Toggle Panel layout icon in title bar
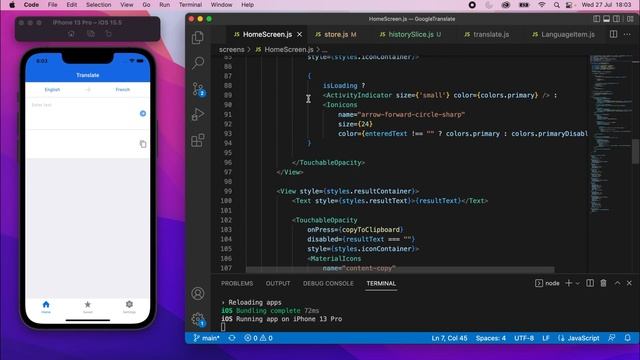This screenshot has width=640, height=360. point(607,19)
